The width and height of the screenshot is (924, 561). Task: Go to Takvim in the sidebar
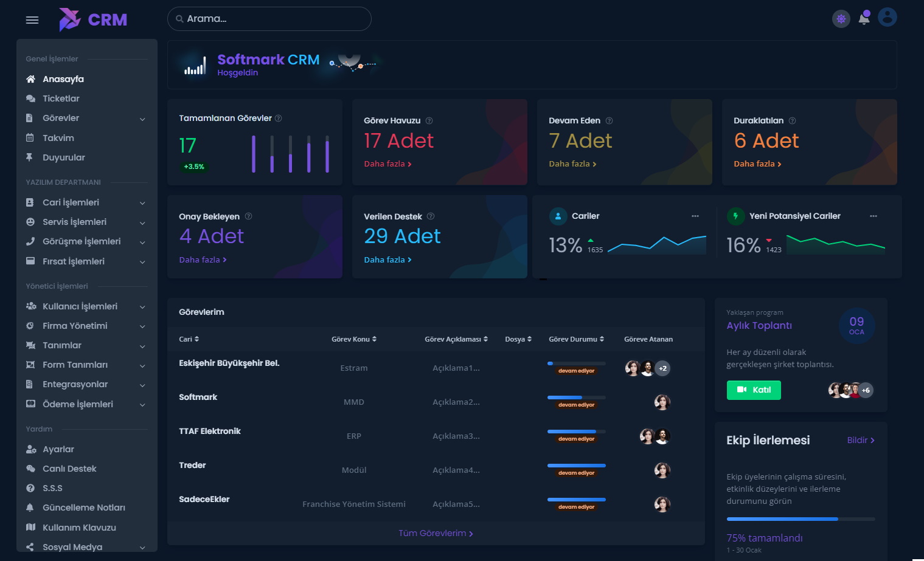pos(58,138)
